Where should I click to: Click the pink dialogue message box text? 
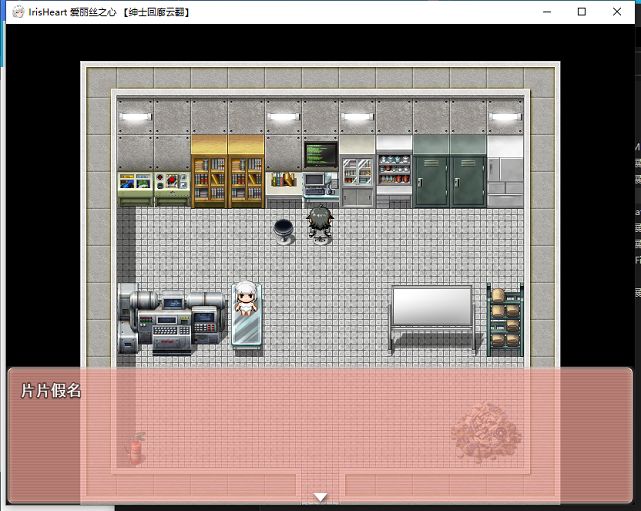(52, 391)
